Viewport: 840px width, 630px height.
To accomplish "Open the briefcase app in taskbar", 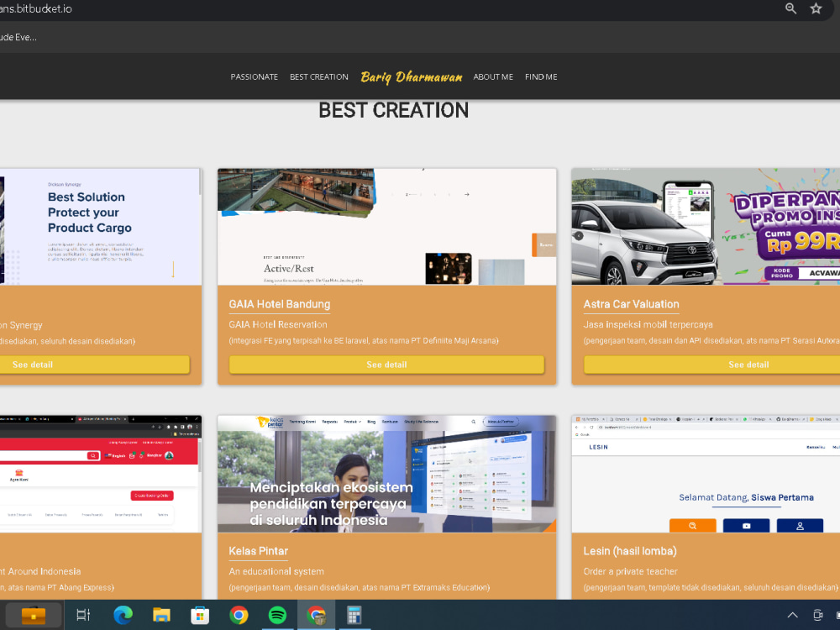I will (x=34, y=615).
